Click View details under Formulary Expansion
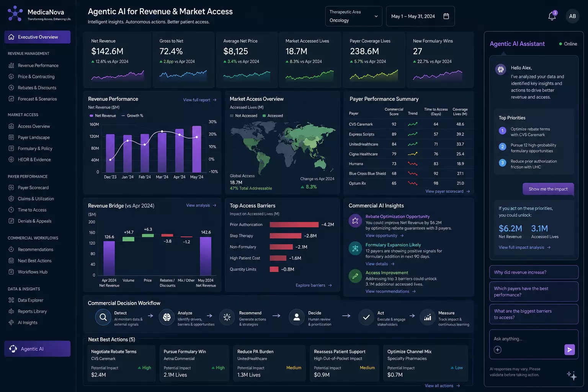588x392 pixels. click(x=380, y=264)
